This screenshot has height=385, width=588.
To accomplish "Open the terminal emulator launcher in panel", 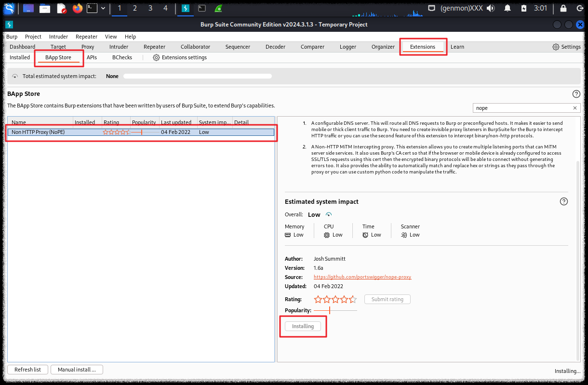I will 92,8.
